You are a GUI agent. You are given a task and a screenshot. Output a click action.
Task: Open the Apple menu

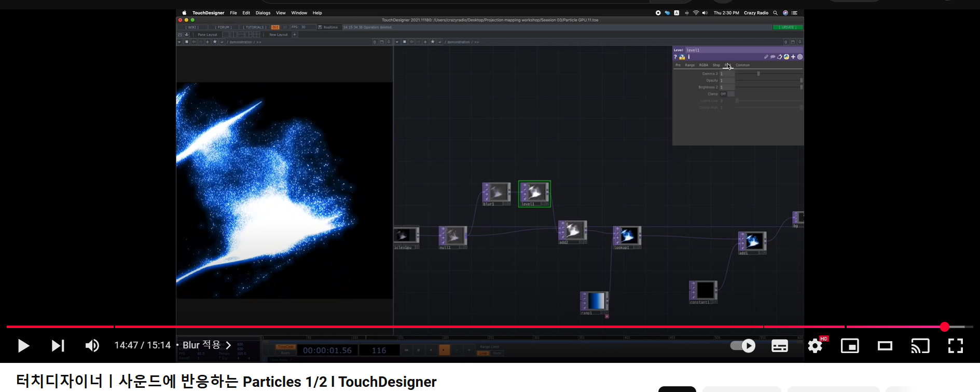184,13
